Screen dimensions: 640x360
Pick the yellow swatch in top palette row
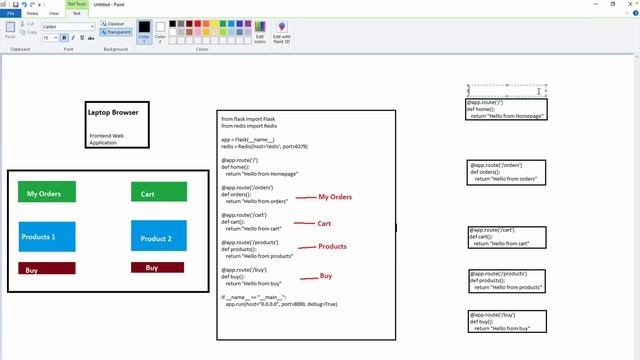click(x=214, y=24)
